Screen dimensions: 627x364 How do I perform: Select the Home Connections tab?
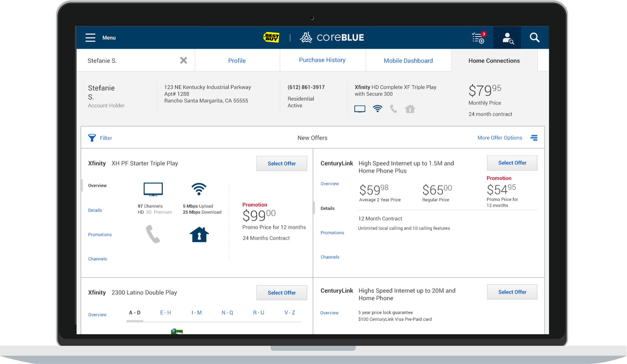pyautogui.click(x=494, y=60)
